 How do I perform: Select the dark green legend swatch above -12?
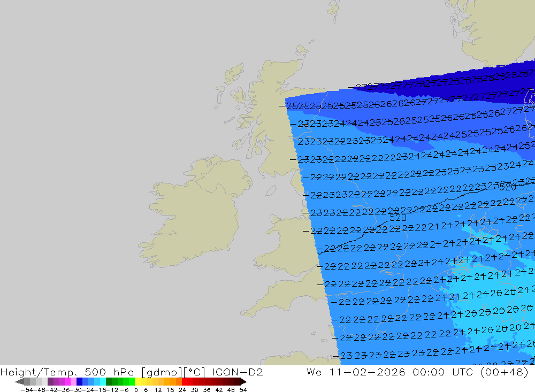tap(109, 381)
